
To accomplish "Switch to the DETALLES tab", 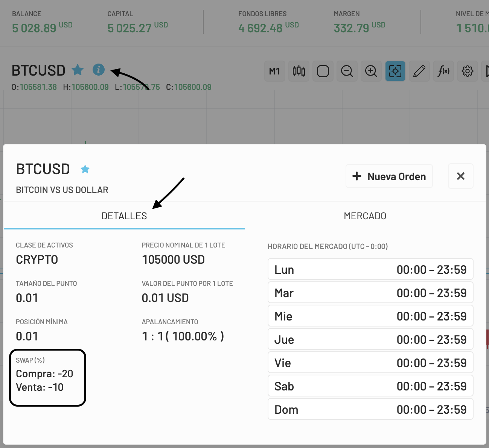I will tap(124, 216).
